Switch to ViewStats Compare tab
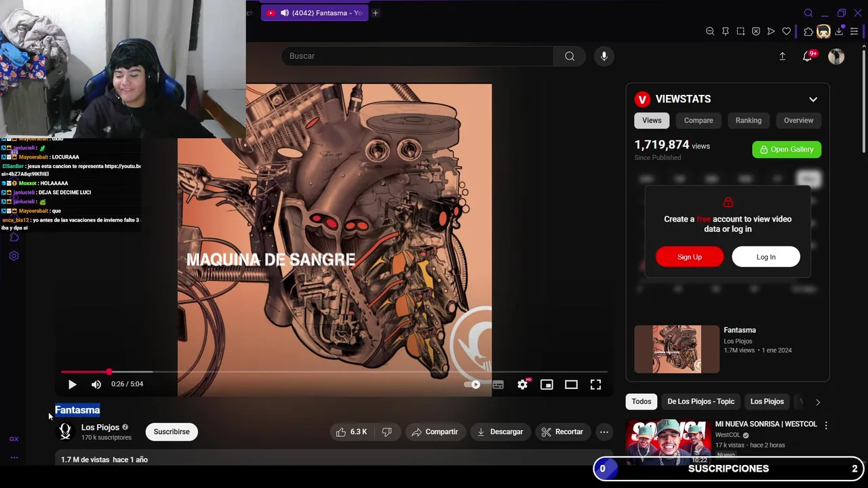The height and width of the screenshot is (488, 868). 698,120
